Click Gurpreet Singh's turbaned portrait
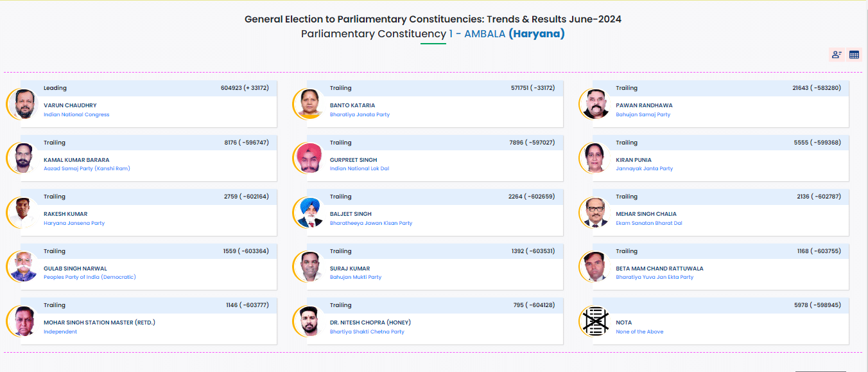 [x=310, y=158]
